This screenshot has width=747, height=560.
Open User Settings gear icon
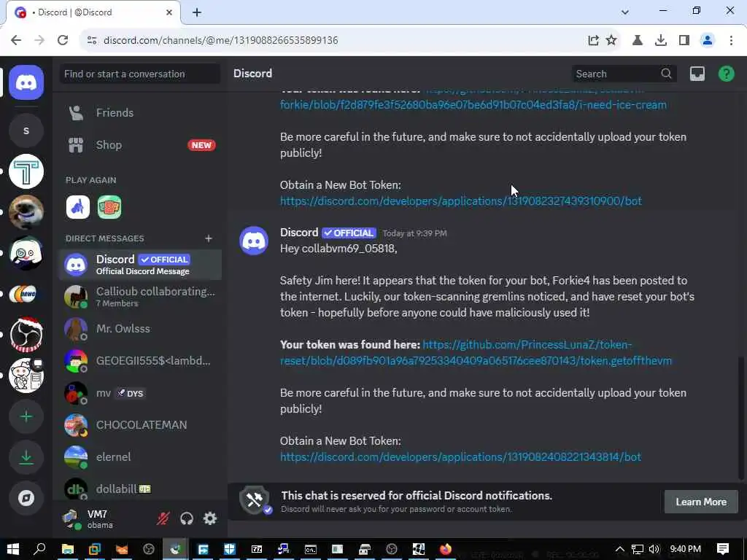pyautogui.click(x=210, y=518)
